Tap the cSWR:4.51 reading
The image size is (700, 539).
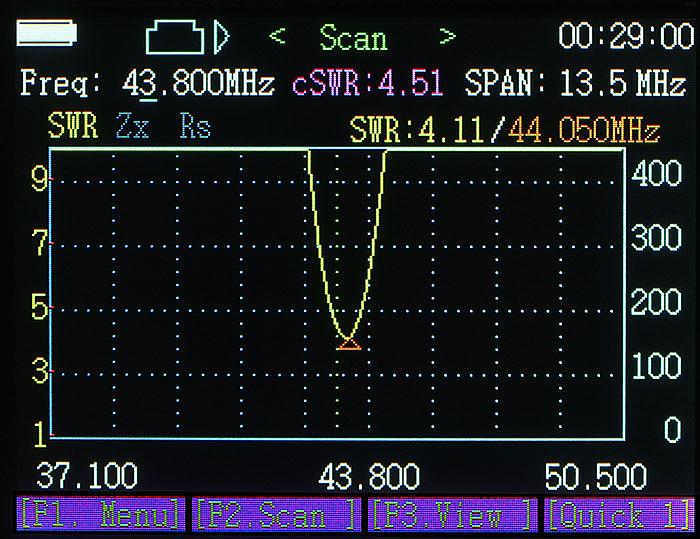[368, 83]
